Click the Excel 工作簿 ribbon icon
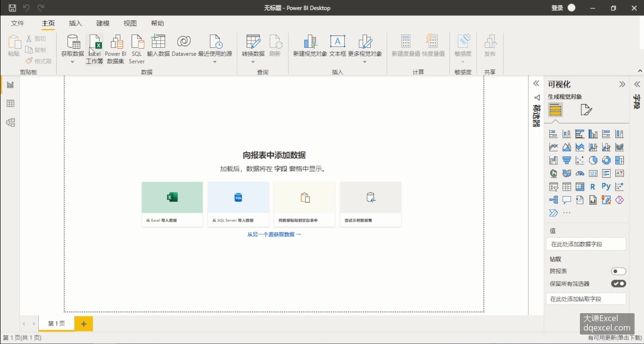 (x=94, y=49)
